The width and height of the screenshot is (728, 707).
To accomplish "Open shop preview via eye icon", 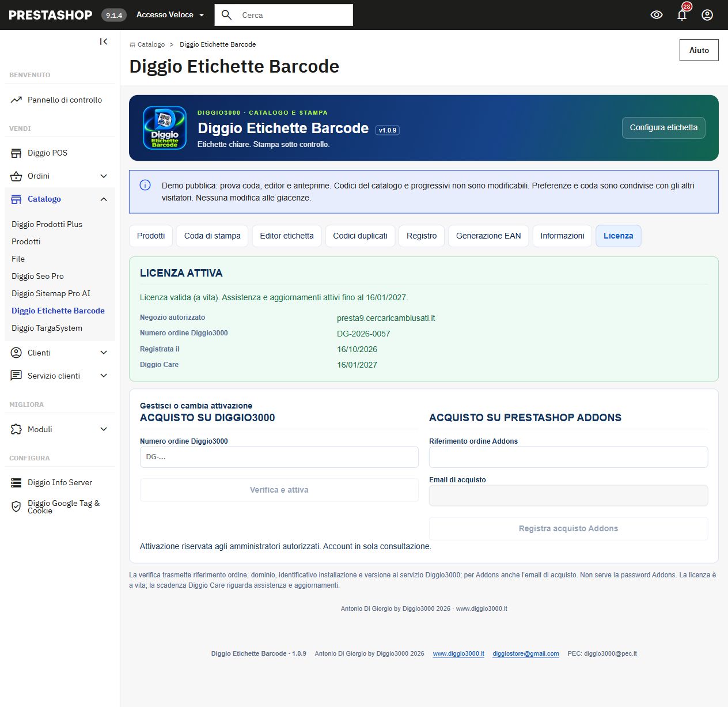I will [657, 15].
